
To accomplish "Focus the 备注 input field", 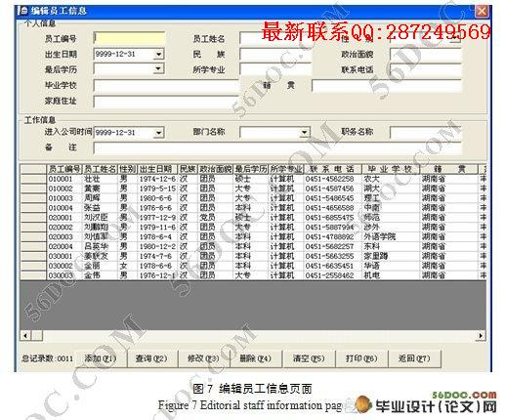I will coord(277,147).
